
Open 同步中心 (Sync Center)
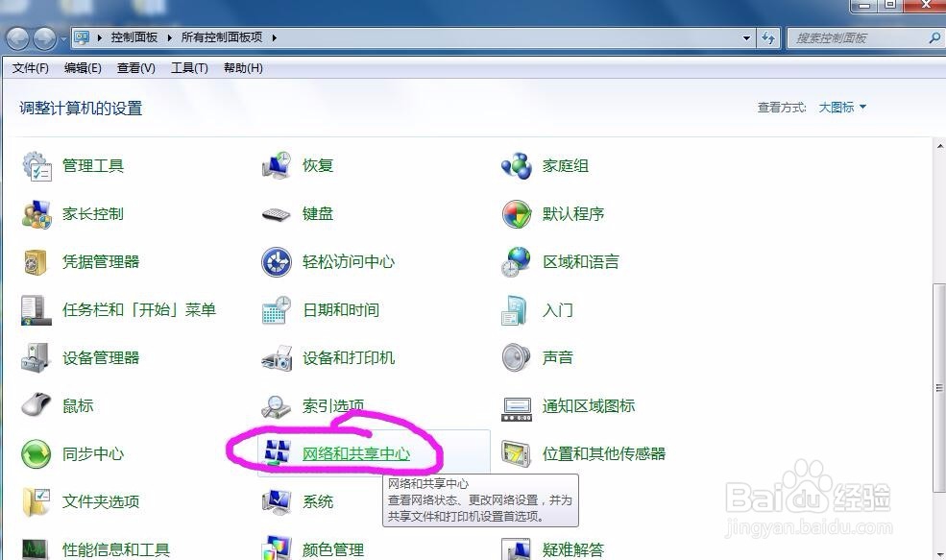click(x=92, y=453)
